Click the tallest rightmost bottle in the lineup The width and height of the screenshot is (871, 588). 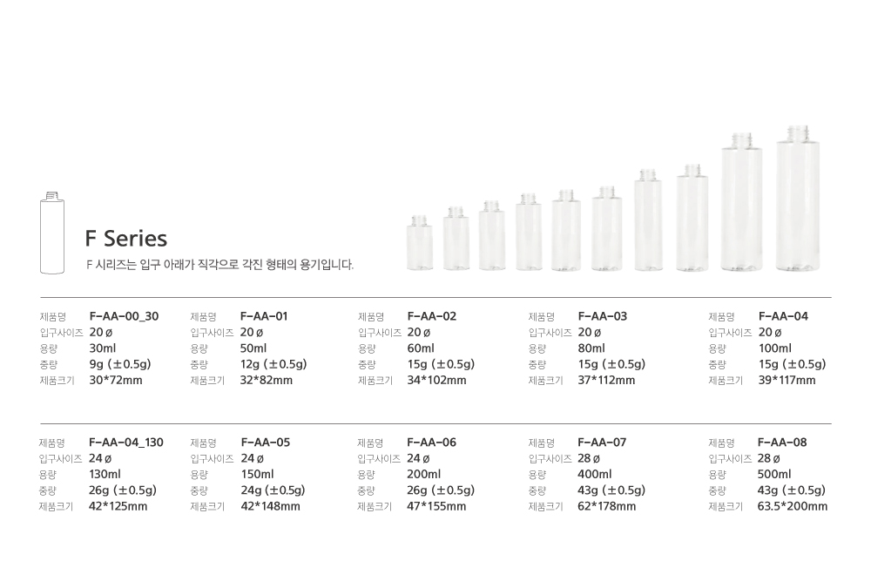coord(795,200)
